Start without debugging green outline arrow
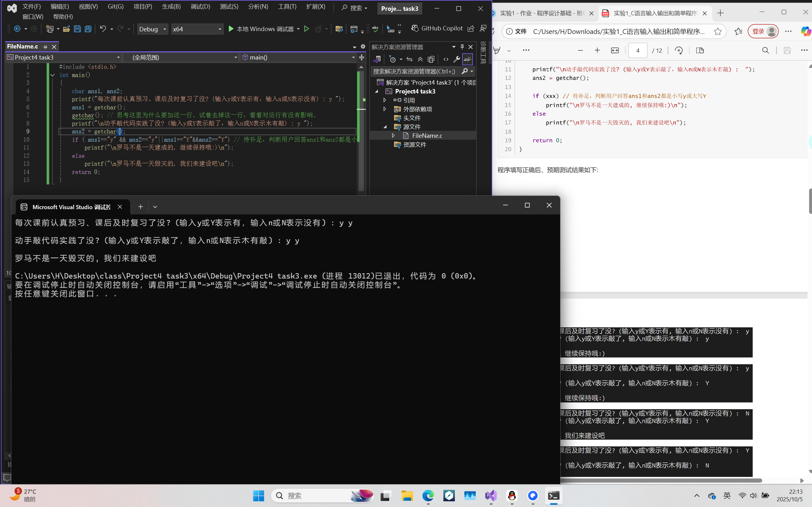 306,29
